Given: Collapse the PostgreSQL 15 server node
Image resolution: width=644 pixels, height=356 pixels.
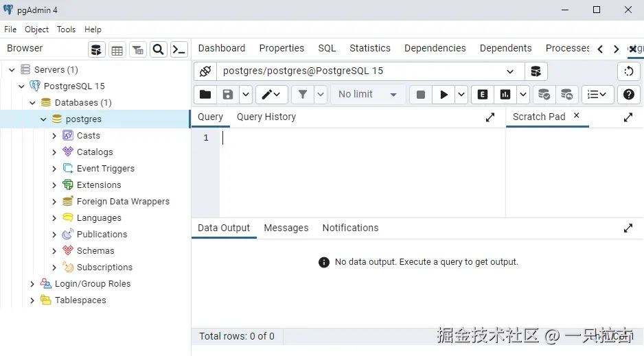Looking at the screenshot, I should tap(22, 86).
